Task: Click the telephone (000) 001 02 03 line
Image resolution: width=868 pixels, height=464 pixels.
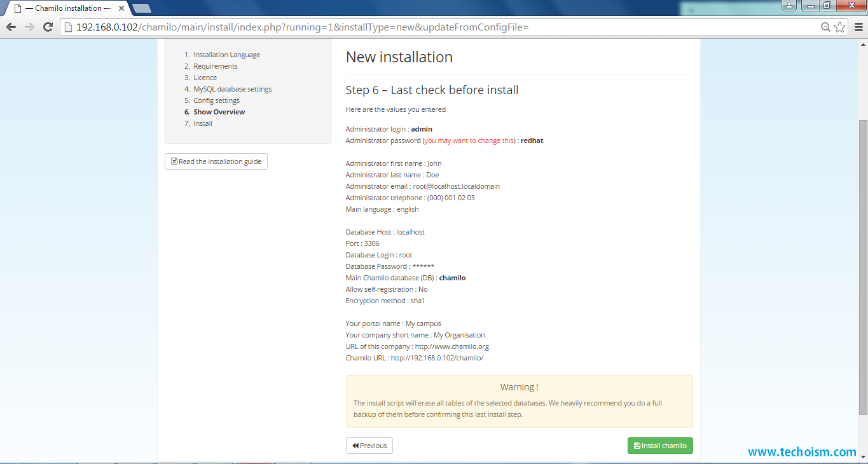Action: pyautogui.click(x=410, y=198)
